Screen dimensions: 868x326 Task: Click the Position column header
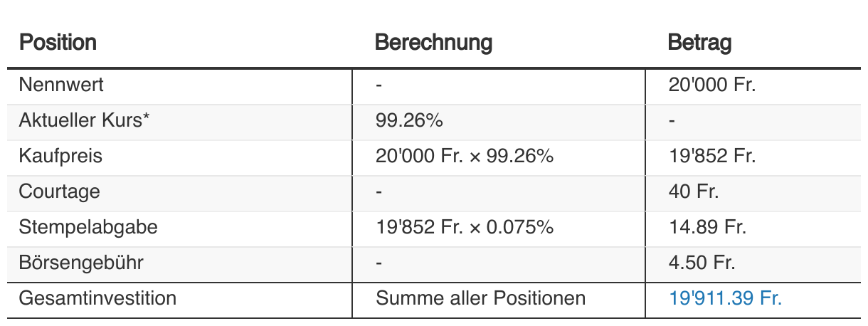[x=58, y=43]
